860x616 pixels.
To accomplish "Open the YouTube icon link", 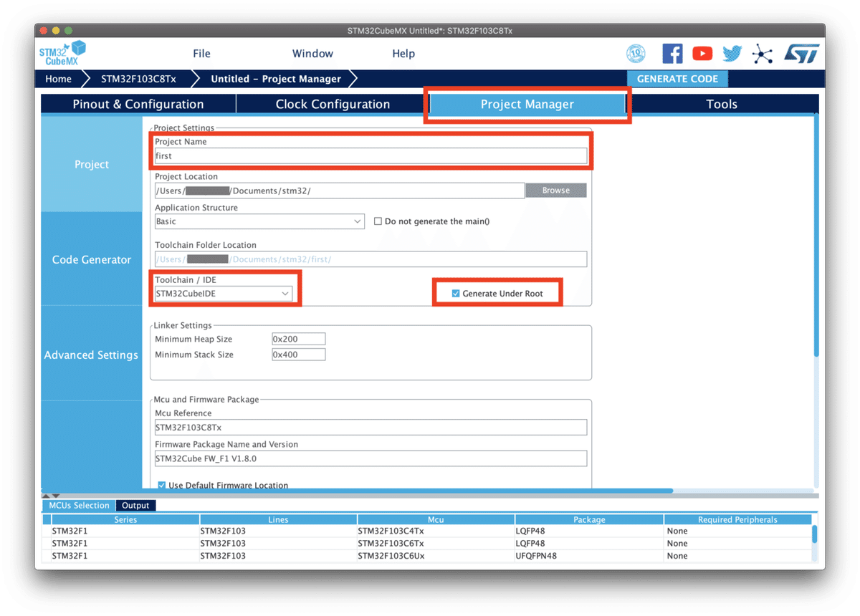I will tap(702, 53).
